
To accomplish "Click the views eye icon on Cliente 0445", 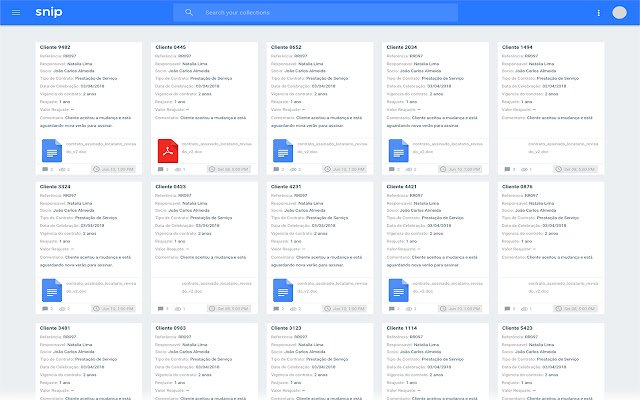I will coord(178,169).
